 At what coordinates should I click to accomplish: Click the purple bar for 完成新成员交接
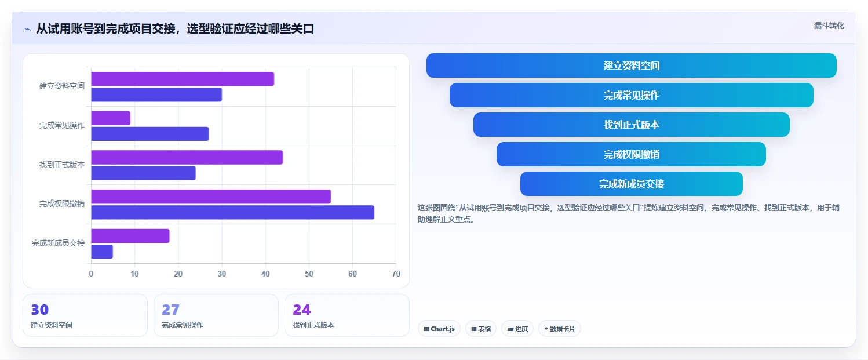click(130, 236)
